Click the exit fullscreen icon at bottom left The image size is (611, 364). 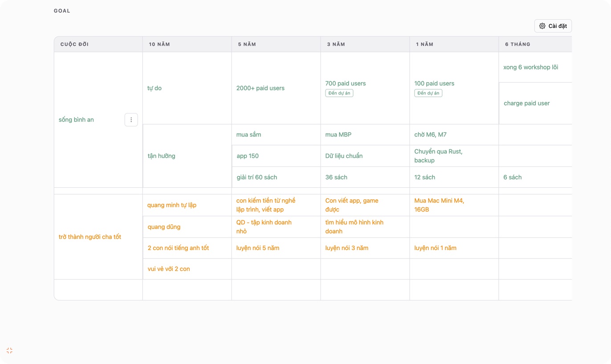9,351
